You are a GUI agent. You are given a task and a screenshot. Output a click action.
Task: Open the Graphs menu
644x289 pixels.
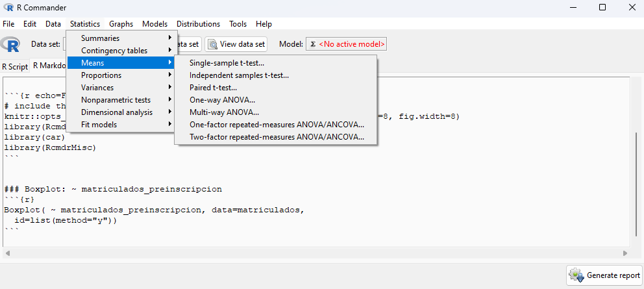pos(121,24)
